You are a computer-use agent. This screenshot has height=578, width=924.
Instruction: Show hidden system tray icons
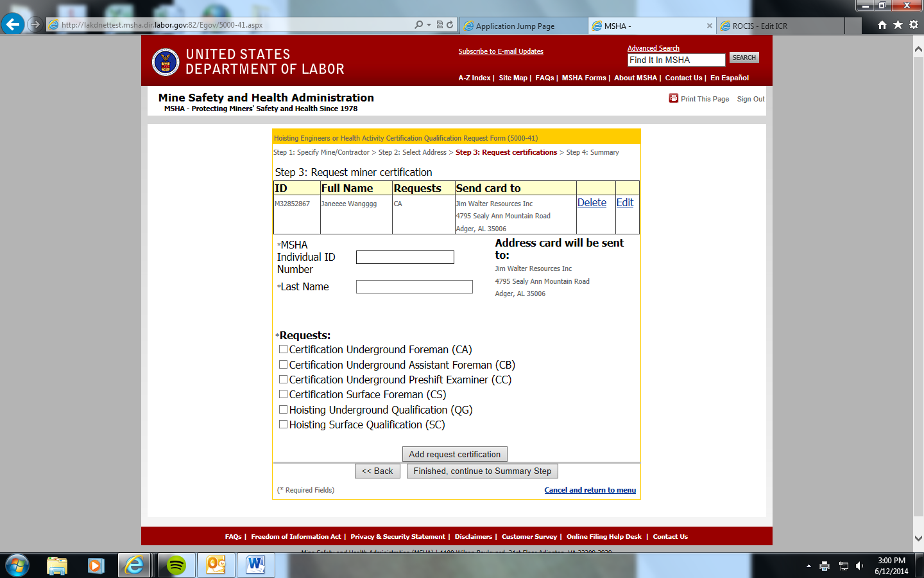pyautogui.click(x=809, y=566)
